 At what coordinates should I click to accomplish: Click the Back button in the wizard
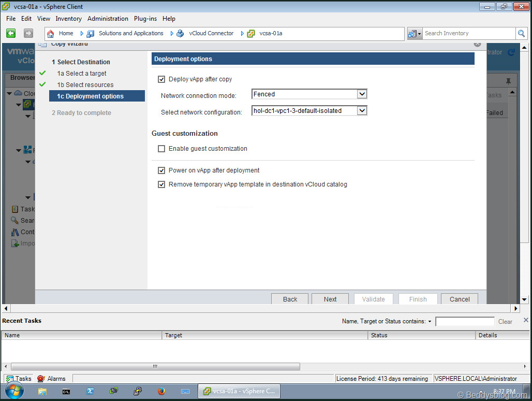[x=290, y=299]
